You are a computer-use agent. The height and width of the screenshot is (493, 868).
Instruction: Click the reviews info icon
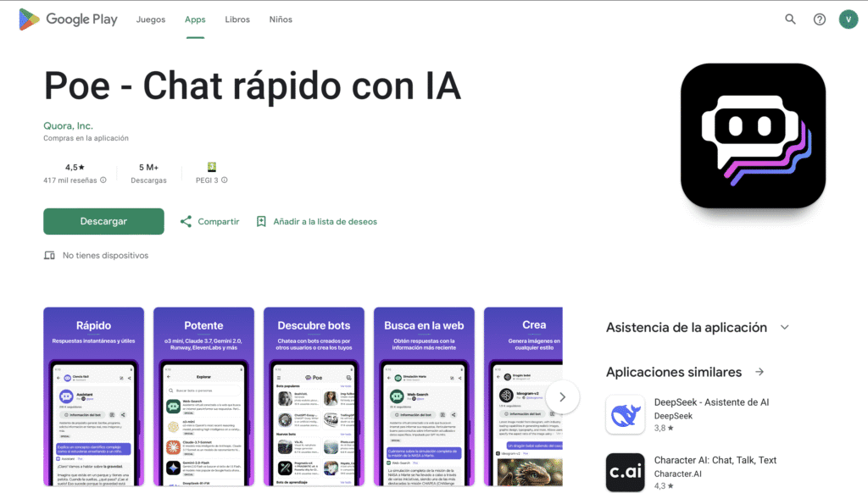[103, 180]
